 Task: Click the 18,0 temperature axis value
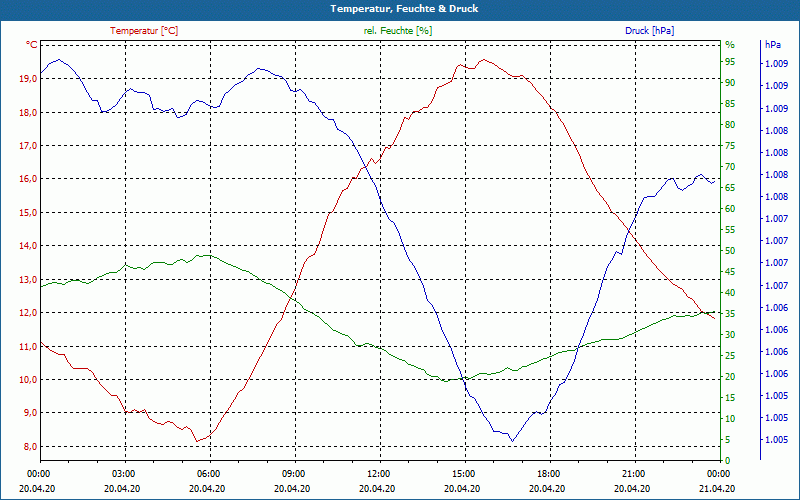pos(28,112)
